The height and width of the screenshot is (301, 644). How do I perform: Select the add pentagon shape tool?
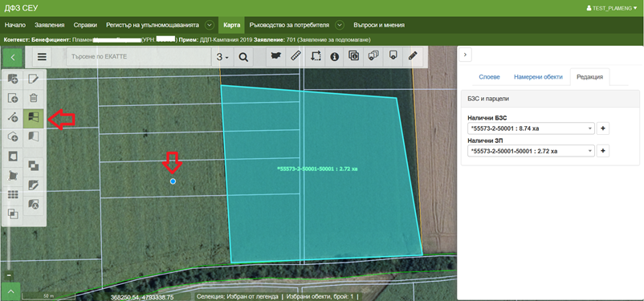pyautogui.click(x=13, y=137)
